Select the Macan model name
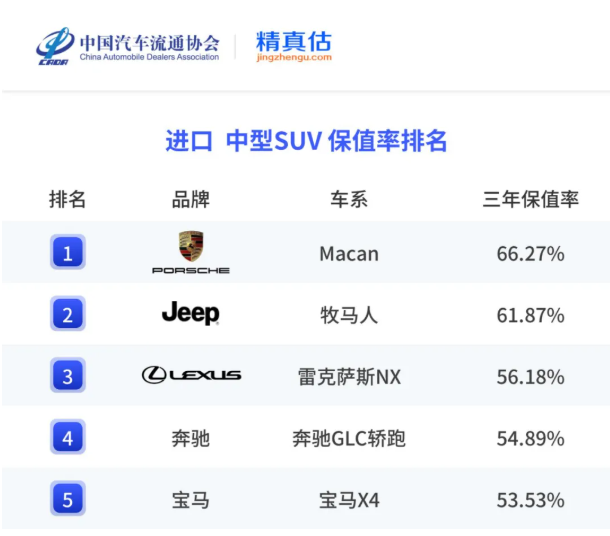The image size is (610, 536). pos(349,253)
